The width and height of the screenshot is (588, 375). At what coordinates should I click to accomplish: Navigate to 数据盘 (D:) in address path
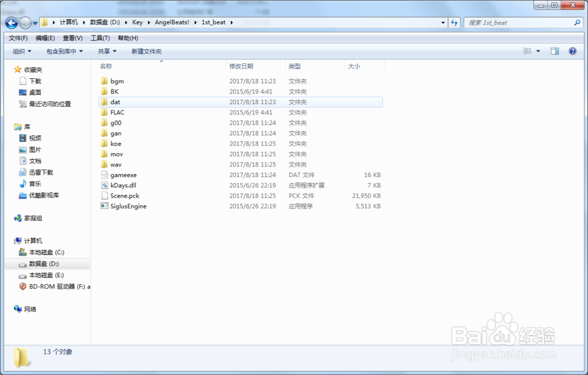click(105, 22)
